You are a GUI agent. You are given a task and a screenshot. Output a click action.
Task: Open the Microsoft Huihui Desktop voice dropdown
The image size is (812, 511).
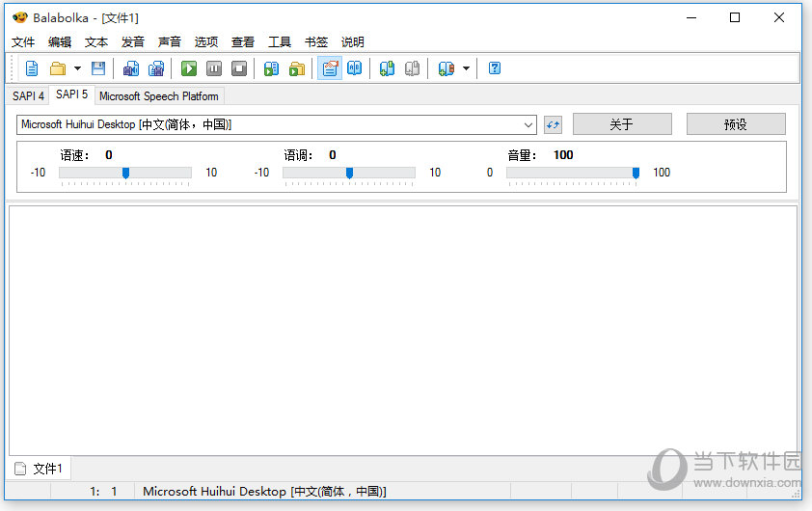point(277,124)
